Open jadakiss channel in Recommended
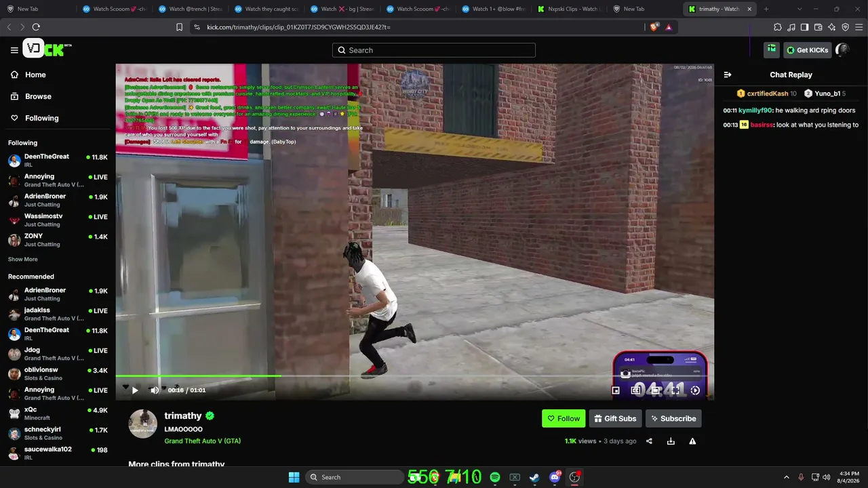The height and width of the screenshot is (488, 868). point(58,314)
